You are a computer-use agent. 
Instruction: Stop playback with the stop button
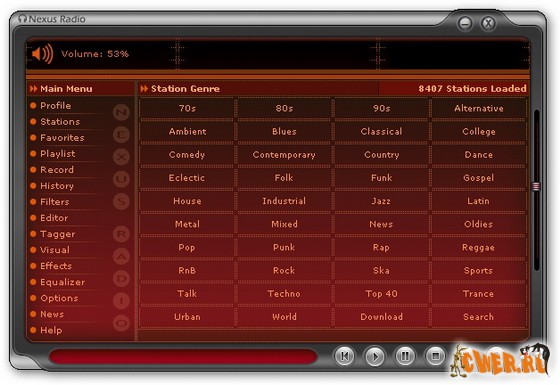pyautogui.click(x=435, y=356)
